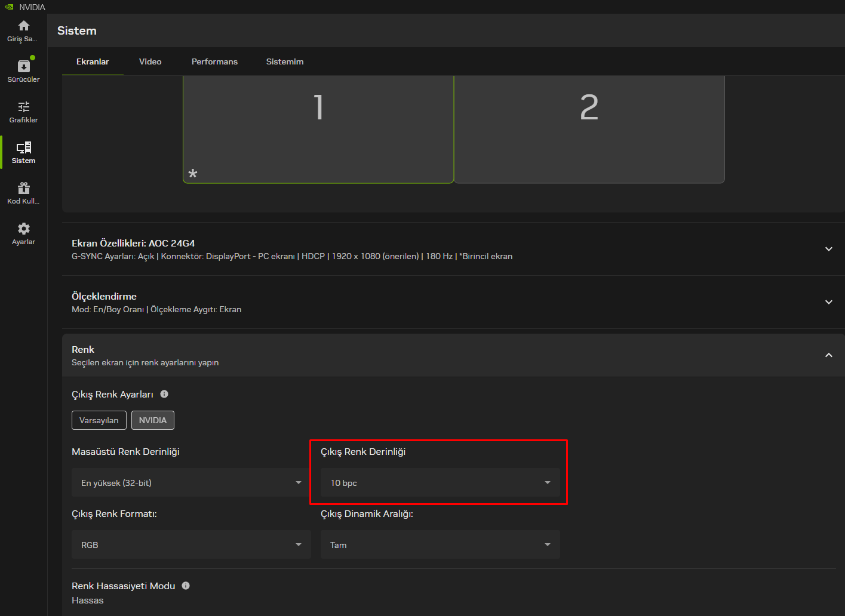
Task: Click Seçilen ekran için renk ayarlarını yapın text
Action: coord(145,362)
